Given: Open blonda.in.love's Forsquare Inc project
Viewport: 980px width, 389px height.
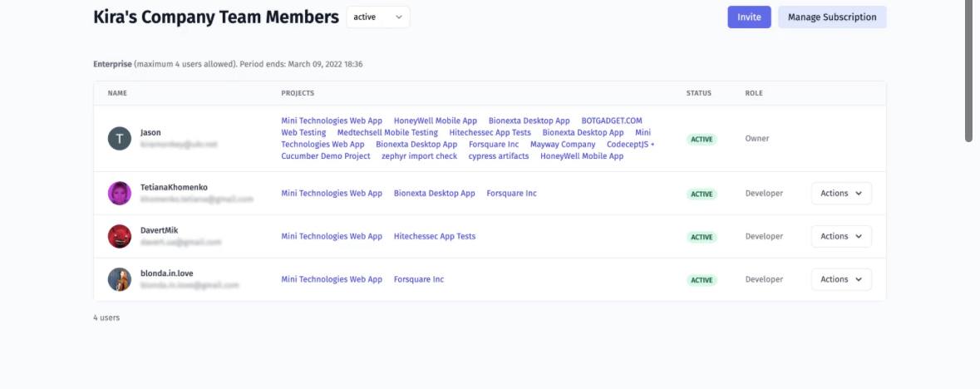Looking at the screenshot, I should (x=419, y=279).
